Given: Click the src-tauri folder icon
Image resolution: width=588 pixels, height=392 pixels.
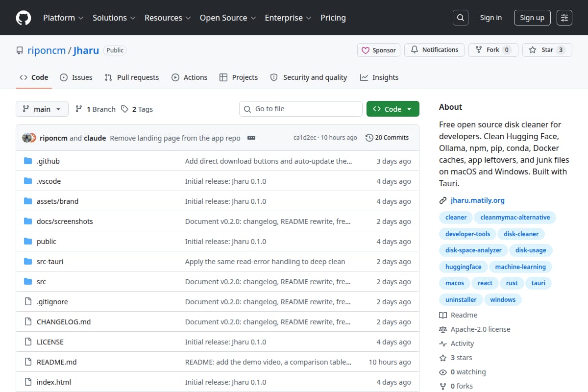Looking at the screenshot, I should (28, 262).
